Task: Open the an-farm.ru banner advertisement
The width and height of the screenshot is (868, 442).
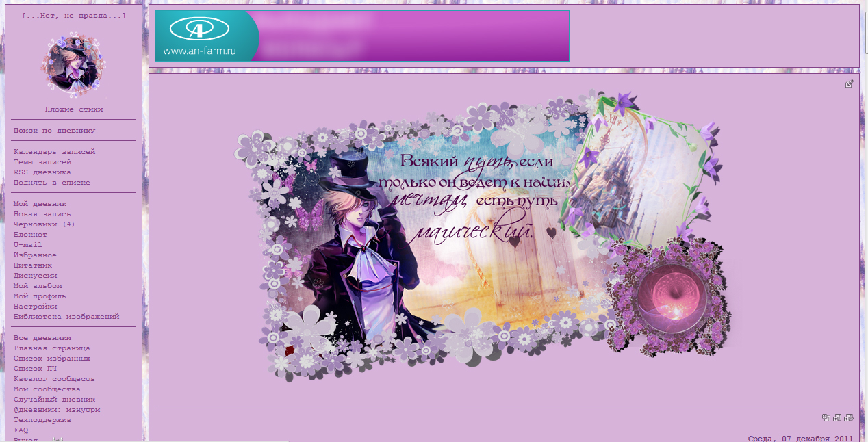Action: click(361, 36)
